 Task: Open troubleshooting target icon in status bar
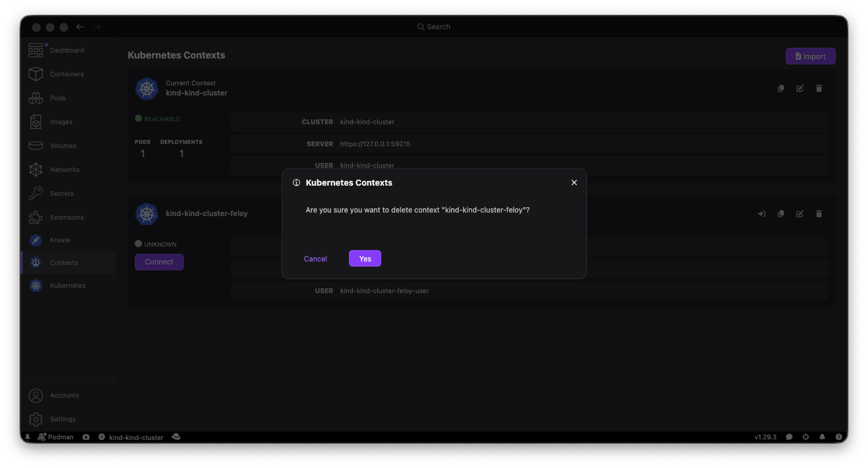[806, 437]
